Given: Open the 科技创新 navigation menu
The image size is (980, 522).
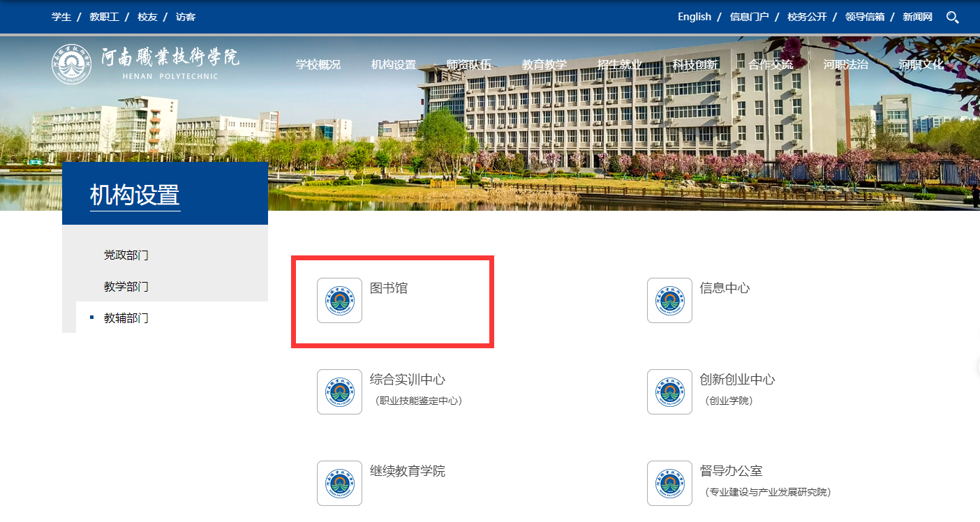Looking at the screenshot, I should 695,65.
